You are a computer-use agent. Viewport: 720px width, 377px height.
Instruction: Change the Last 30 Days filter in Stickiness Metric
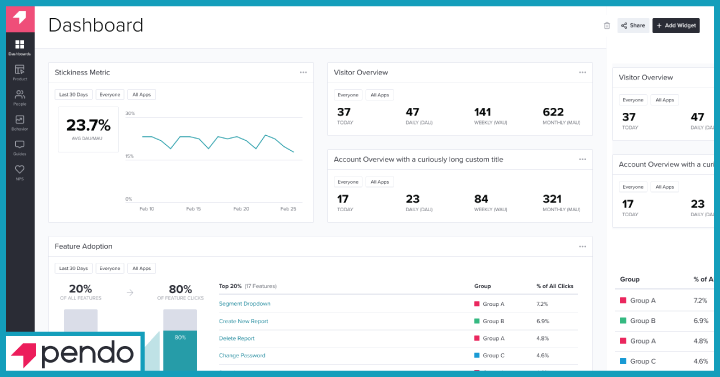coord(73,95)
